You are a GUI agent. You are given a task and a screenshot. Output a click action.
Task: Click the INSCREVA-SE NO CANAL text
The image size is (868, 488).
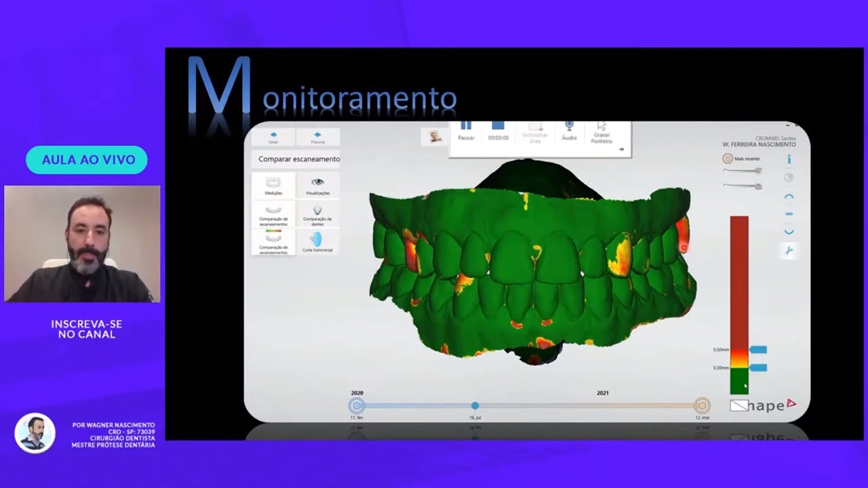pos(87,329)
